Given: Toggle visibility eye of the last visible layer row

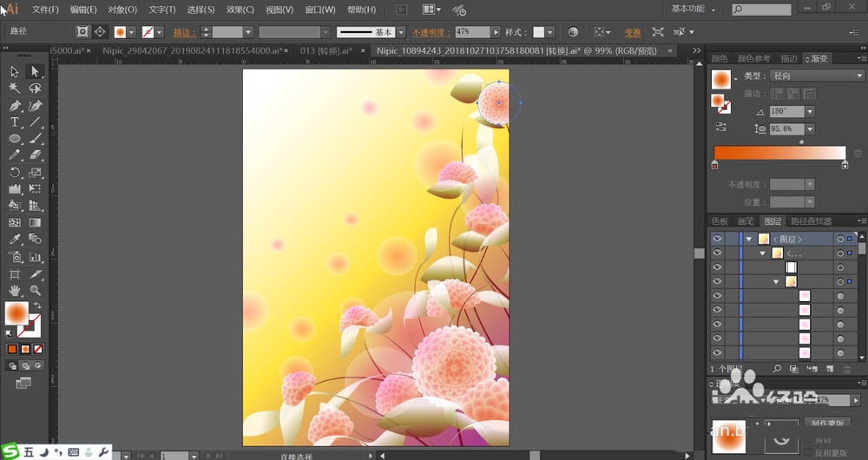Looking at the screenshot, I should 718,352.
